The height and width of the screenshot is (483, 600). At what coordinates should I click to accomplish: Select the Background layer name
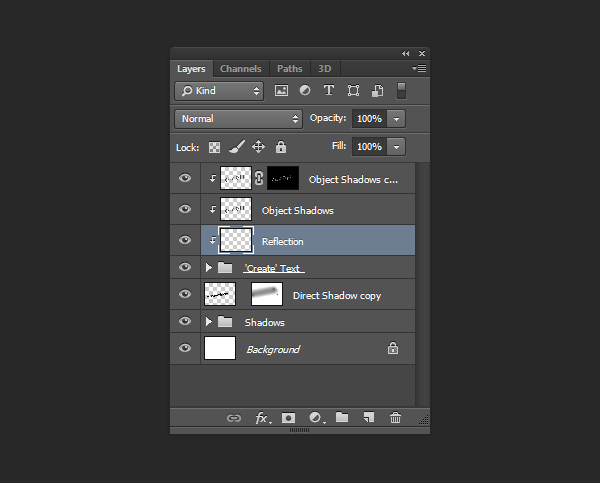pyautogui.click(x=273, y=349)
